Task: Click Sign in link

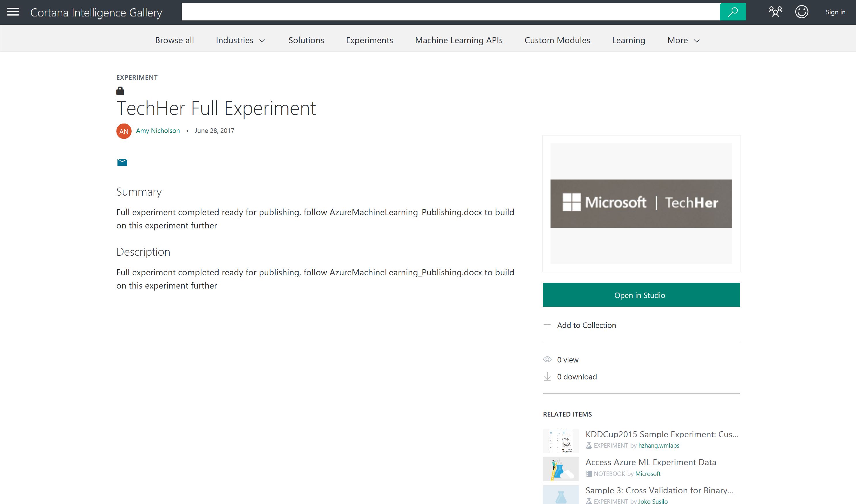Action: [835, 12]
